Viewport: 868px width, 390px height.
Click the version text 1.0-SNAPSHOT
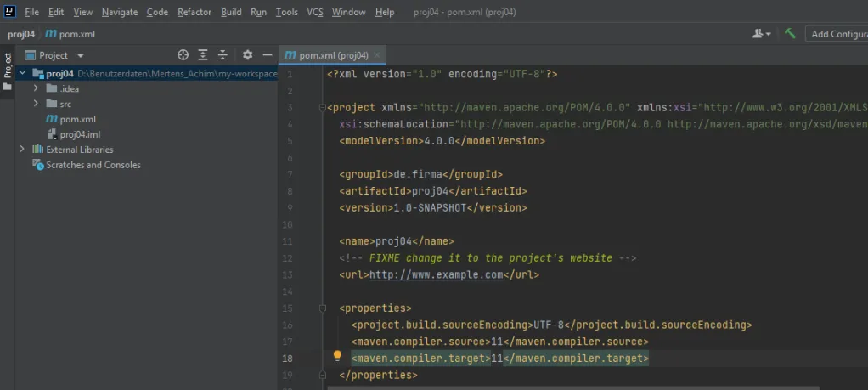pyautogui.click(x=430, y=207)
